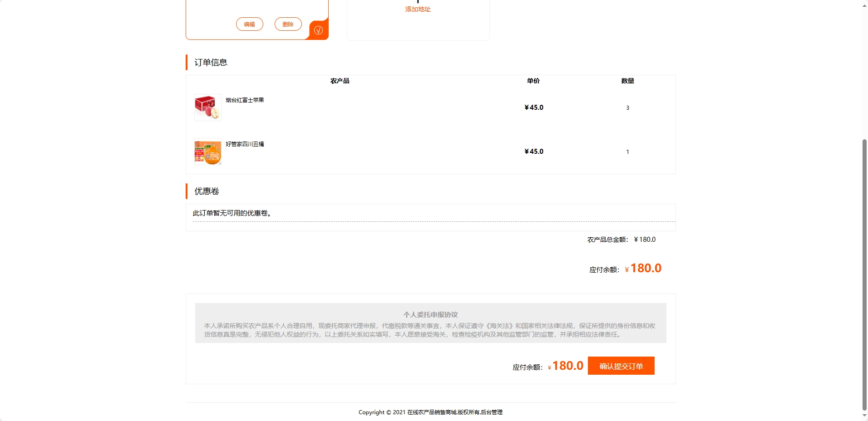The width and height of the screenshot is (868, 421).
Task: Click the 编辑 button on the address card
Action: pyautogui.click(x=249, y=24)
